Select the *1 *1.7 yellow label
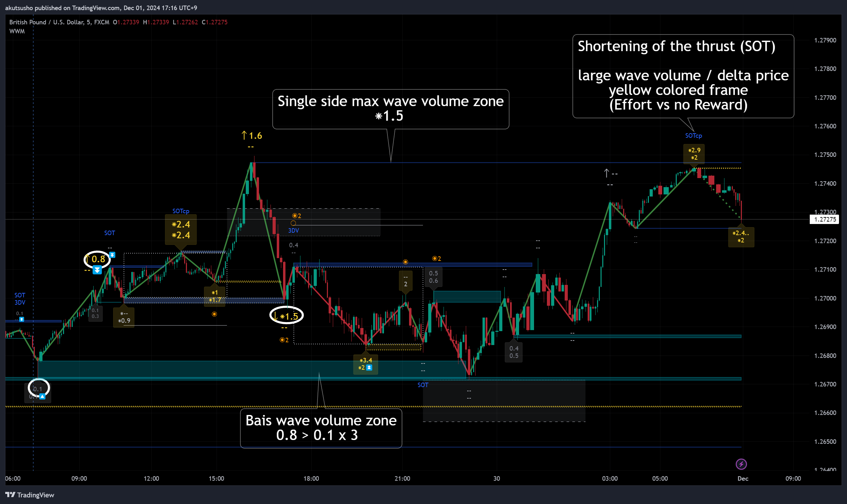The width and height of the screenshot is (847, 504). [215, 296]
